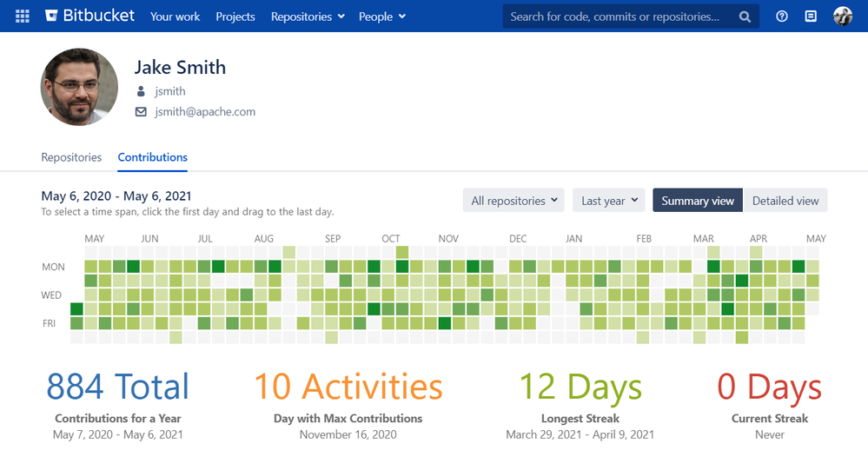
Task: Open the All repositories dropdown
Action: click(x=514, y=201)
